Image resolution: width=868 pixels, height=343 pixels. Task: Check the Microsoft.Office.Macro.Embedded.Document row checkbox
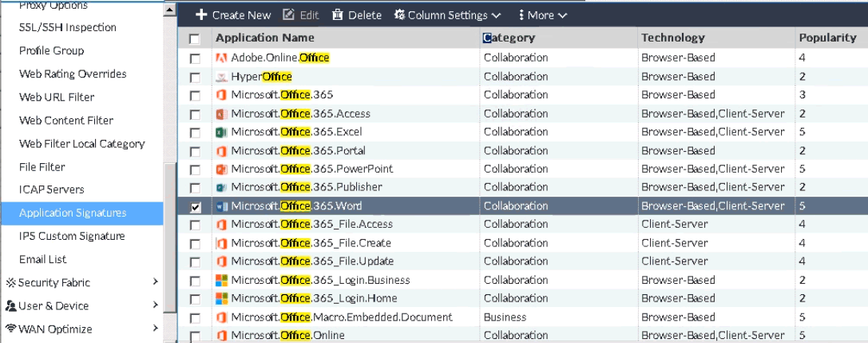click(x=195, y=319)
